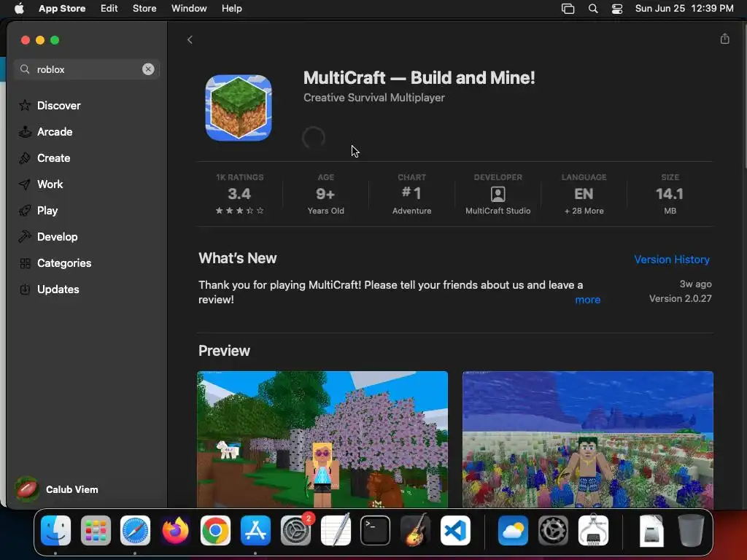Open the disk image file in Dock
The height and width of the screenshot is (560, 747).
(651, 530)
